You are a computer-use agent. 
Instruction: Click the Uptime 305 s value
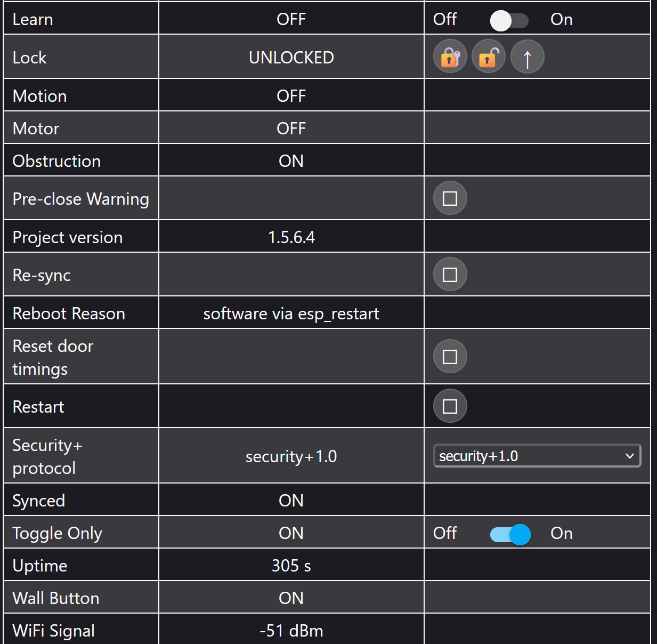[291, 566]
